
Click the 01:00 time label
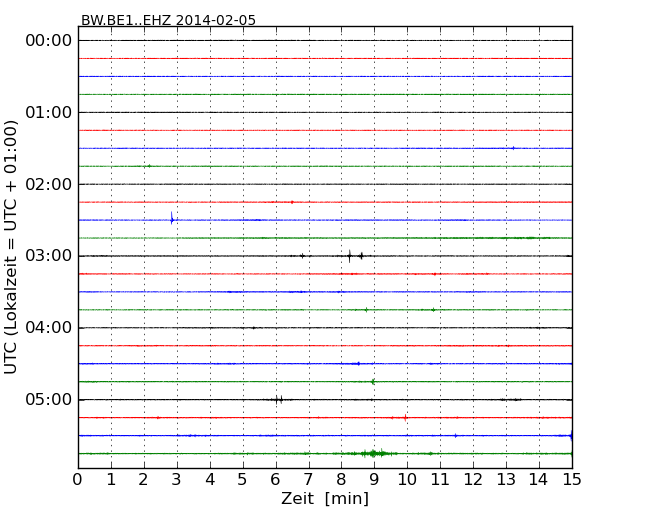coord(49,112)
